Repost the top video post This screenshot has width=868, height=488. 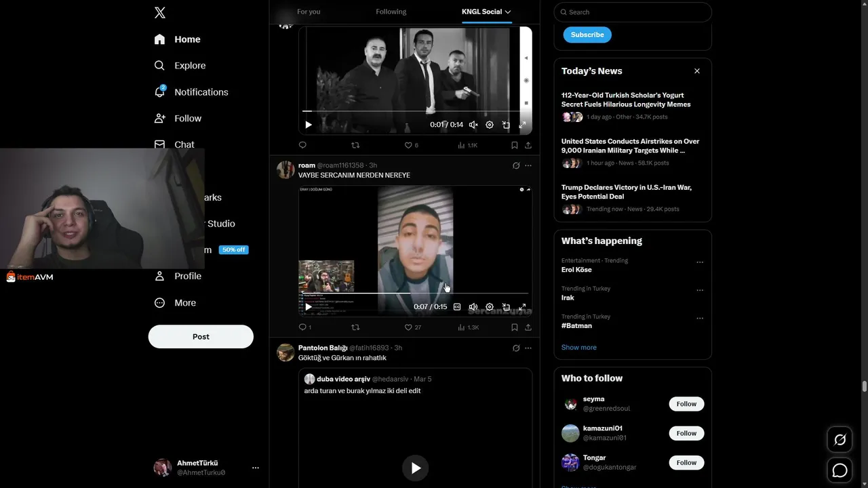[355, 145]
